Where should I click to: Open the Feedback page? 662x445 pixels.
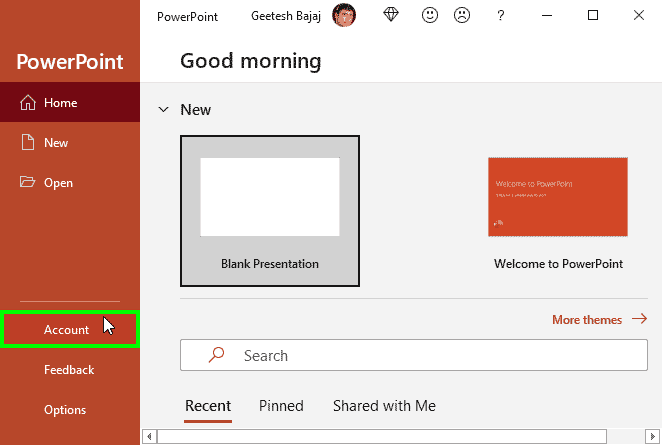69,370
